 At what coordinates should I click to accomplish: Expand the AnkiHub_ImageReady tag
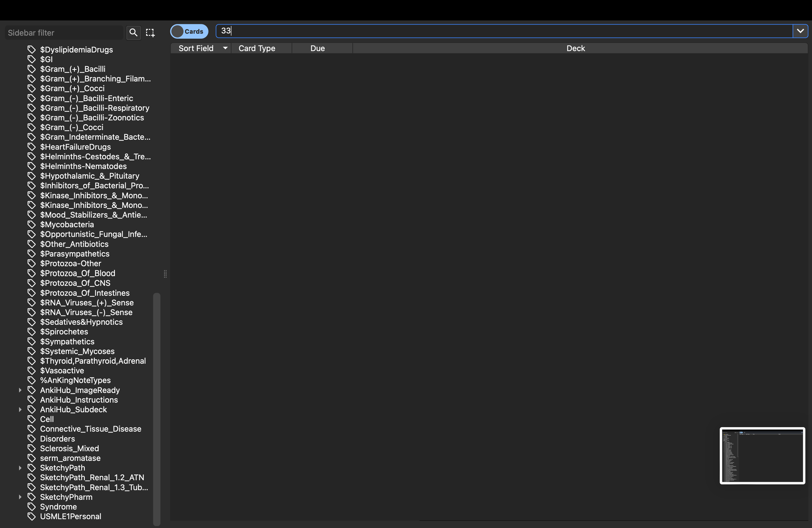(20, 390)
